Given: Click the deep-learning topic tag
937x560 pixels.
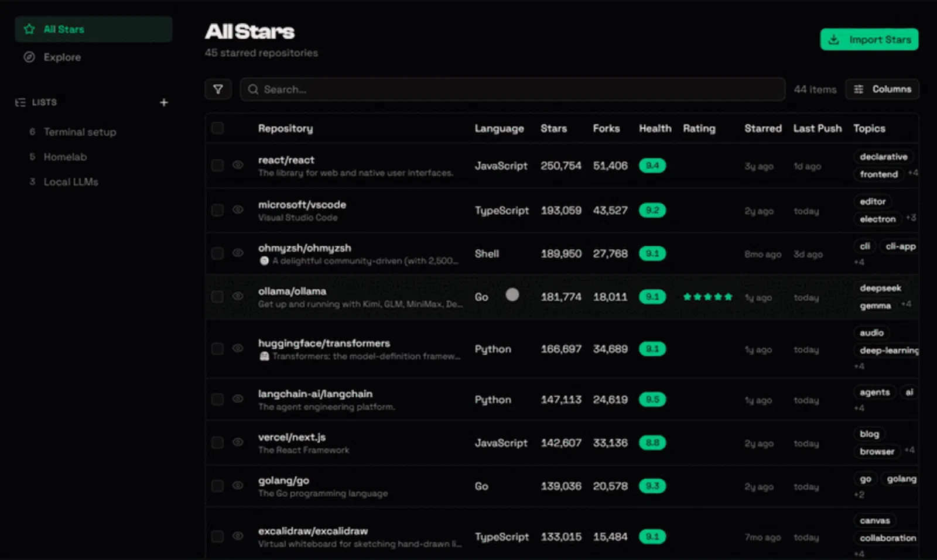Looking at the screenshot, I should [x=888, y=351].
